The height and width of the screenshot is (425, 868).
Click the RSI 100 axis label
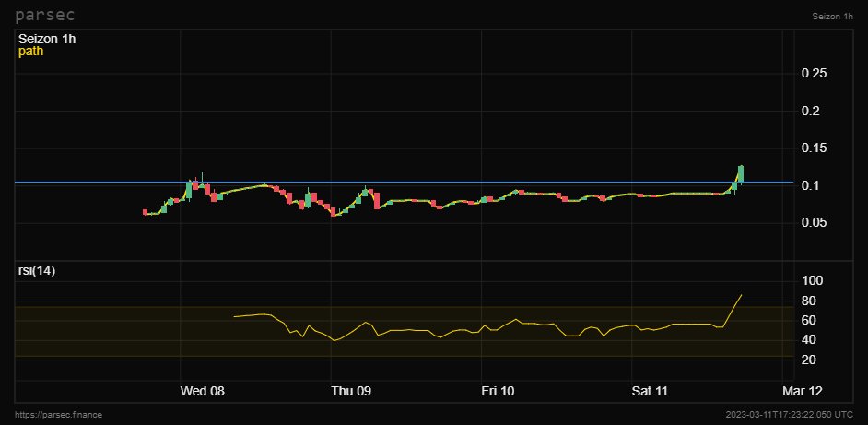point(812,280)
